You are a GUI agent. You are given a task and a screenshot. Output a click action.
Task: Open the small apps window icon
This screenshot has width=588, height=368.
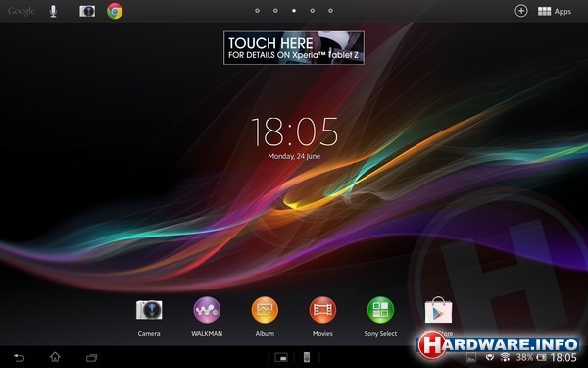pos(281,357)
